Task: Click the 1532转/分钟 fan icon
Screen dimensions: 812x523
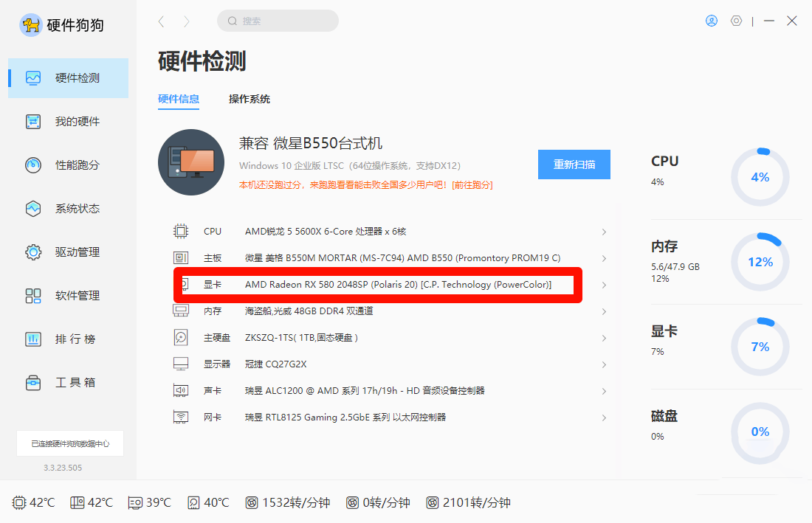Action: [x=252, y=502]
